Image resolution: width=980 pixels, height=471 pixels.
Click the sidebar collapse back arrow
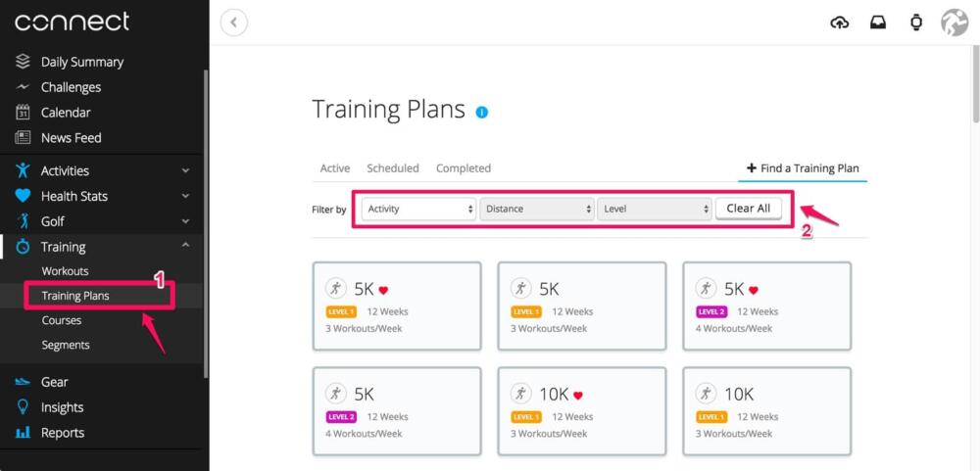pos(233,23)
